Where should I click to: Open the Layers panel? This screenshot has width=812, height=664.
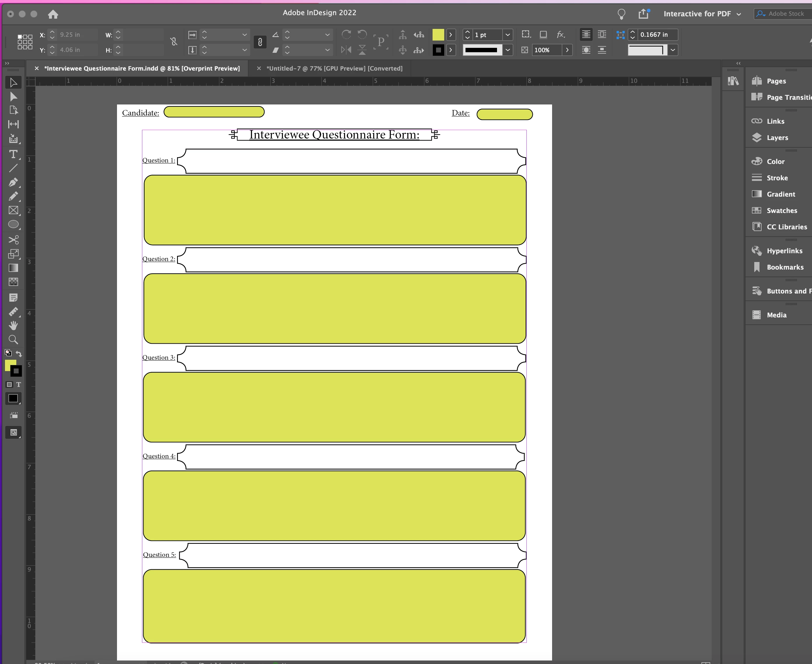click(x=777, y=138)
